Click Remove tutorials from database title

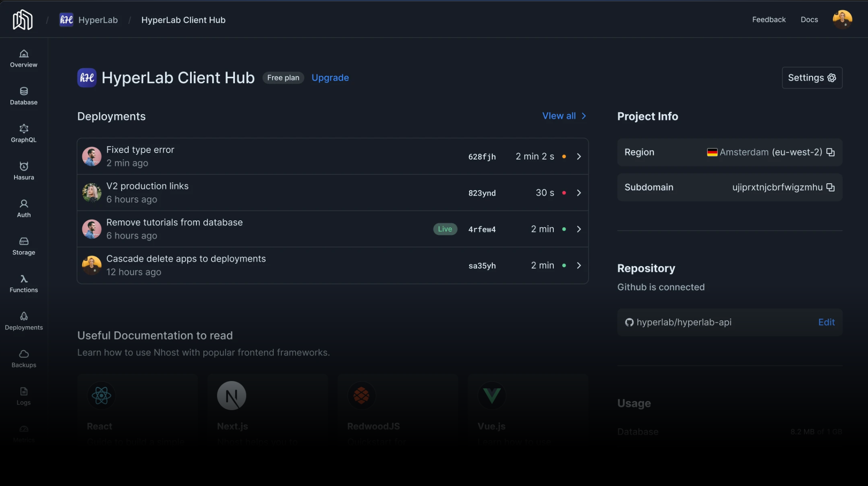[x=174, y=222]
